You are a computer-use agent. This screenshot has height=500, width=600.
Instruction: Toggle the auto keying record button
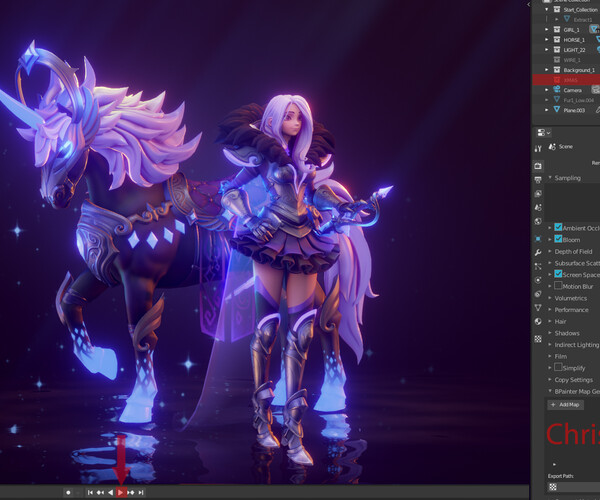(x=68, y=492)
